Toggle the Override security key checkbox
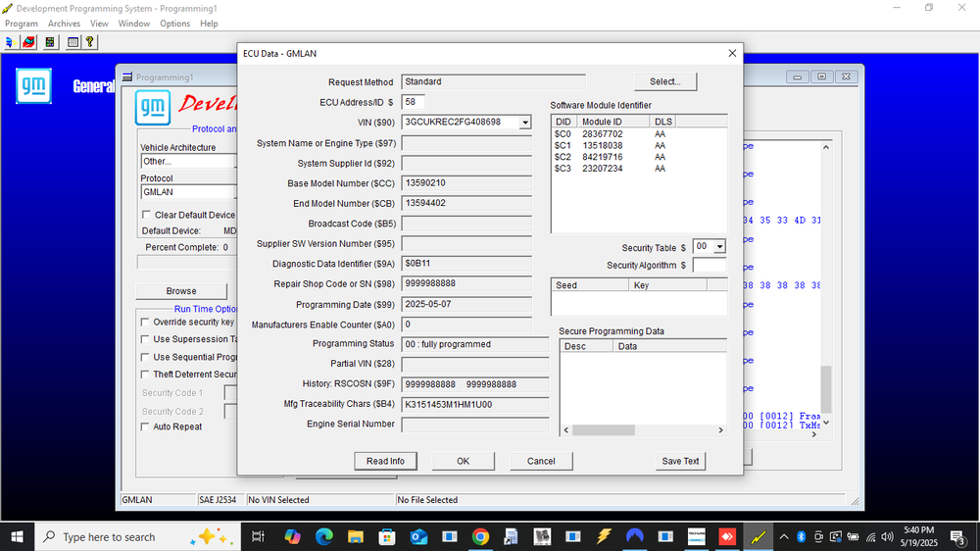The height and width of the screenshot is (551, 980). click(145, 323)
